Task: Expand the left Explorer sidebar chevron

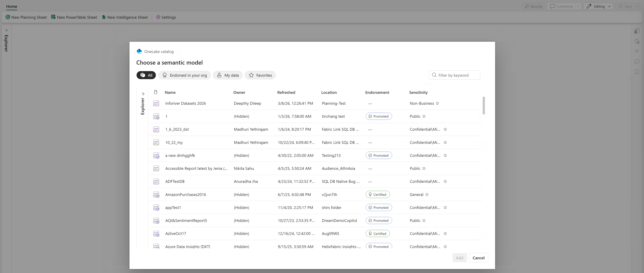Action: tap(7, 30)
